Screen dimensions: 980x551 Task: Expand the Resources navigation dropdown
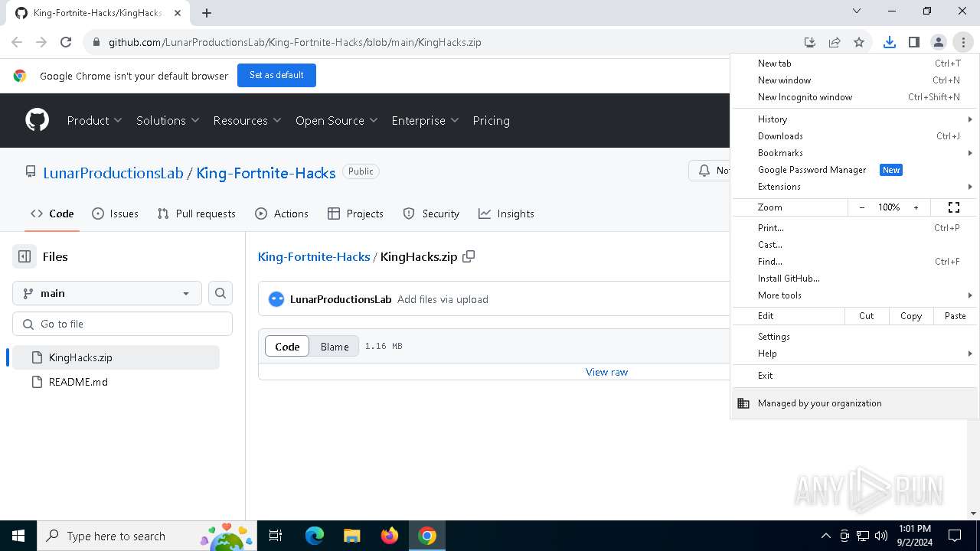pos(247,120)
